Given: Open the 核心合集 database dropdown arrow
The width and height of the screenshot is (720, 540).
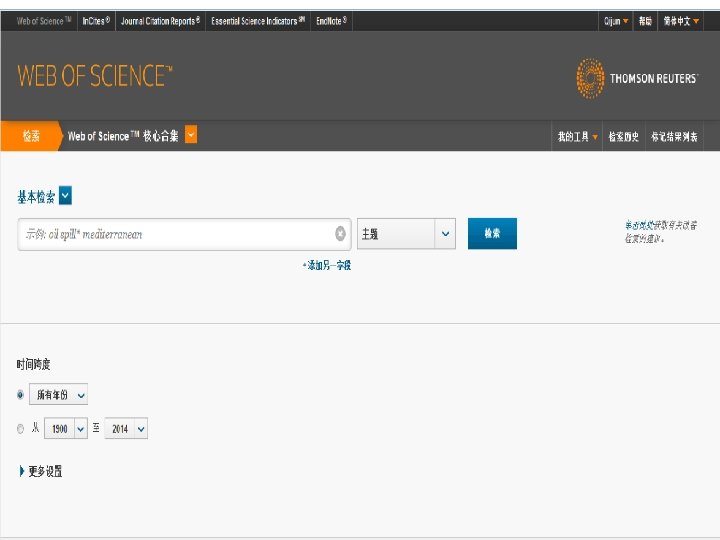Looking at the screenshot, I should [191, 135].
